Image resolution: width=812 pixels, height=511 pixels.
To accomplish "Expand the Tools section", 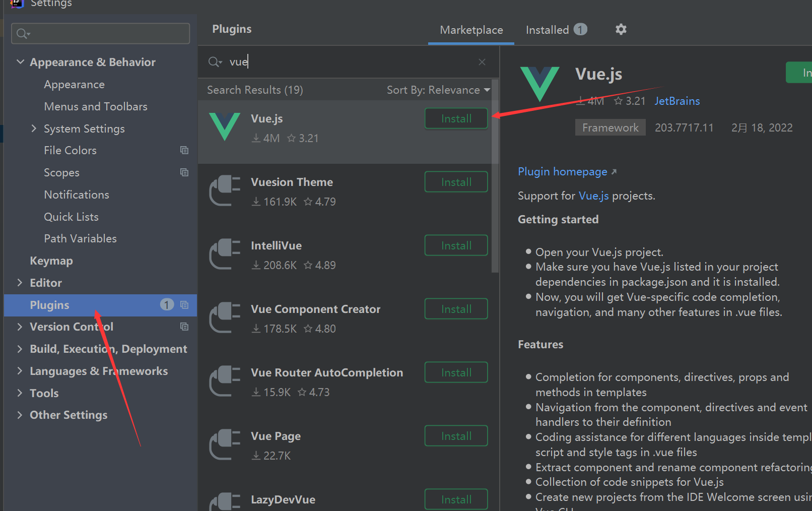I will click(x=20, y=393).
